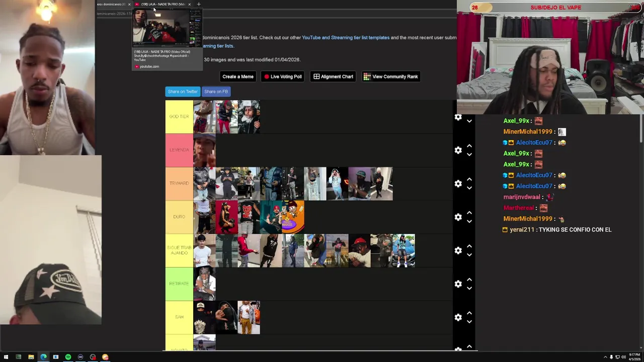
Task: Move DURO row up with arrow
Action: (x=469, y=213)
